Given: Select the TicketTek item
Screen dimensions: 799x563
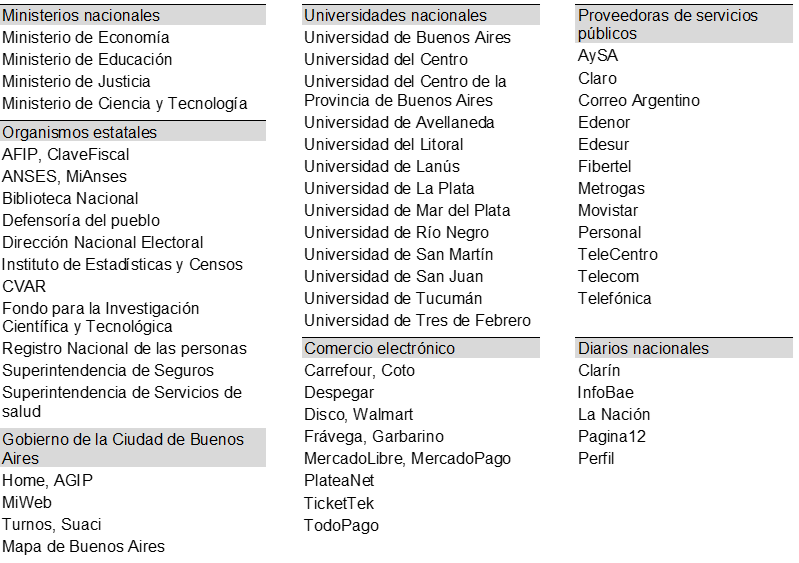Looking at the screenshot, I should coord(339,503).
